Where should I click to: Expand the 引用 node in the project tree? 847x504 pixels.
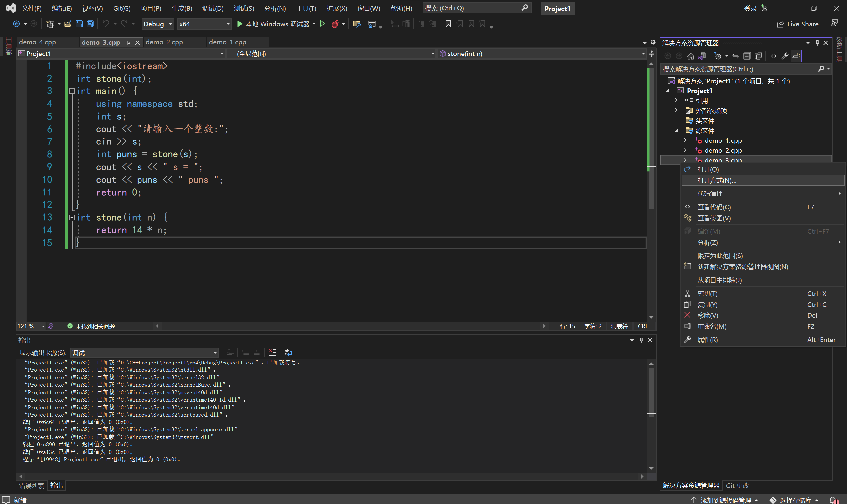coord(676,100)
